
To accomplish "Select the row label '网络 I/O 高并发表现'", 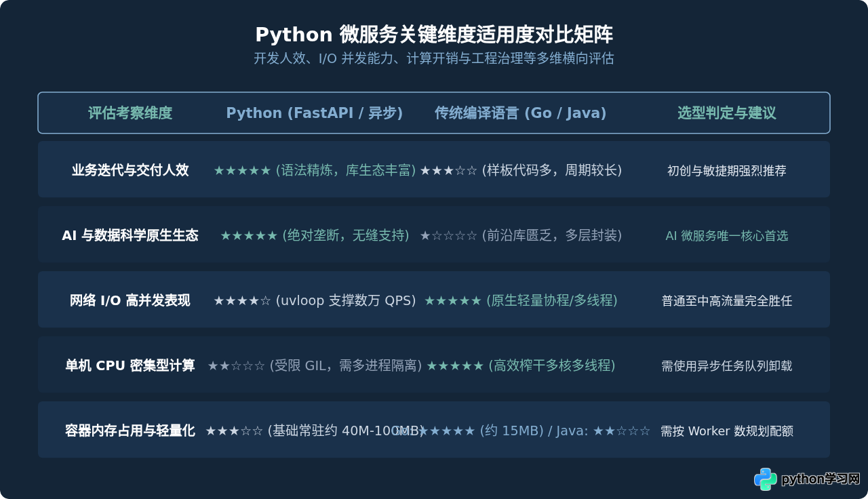I will click(x=130, y=300).
